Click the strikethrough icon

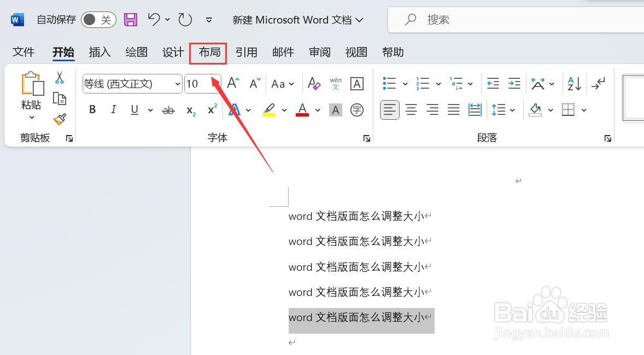click(x=168, y=109)
